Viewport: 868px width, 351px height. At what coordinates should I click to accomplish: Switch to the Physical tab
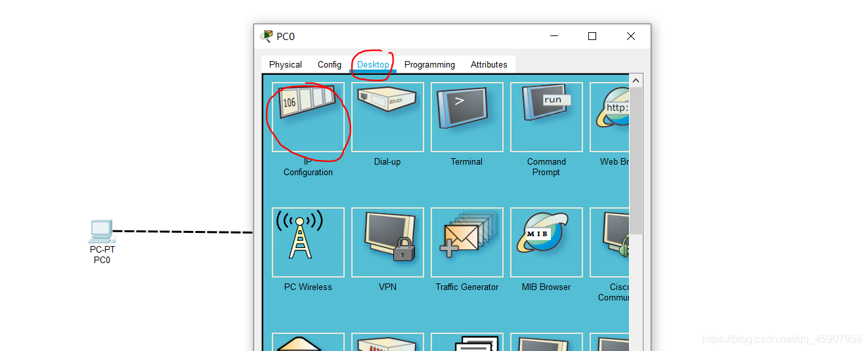[x=286, y=64]
